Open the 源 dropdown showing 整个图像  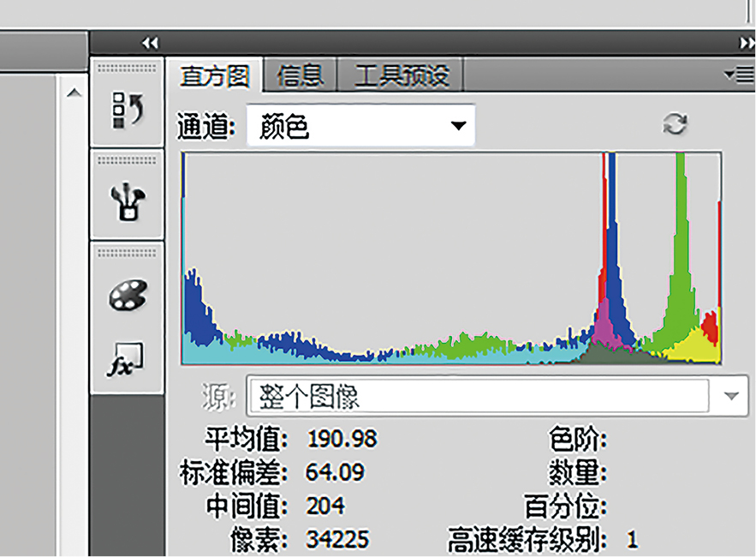(x=478, y=396)
